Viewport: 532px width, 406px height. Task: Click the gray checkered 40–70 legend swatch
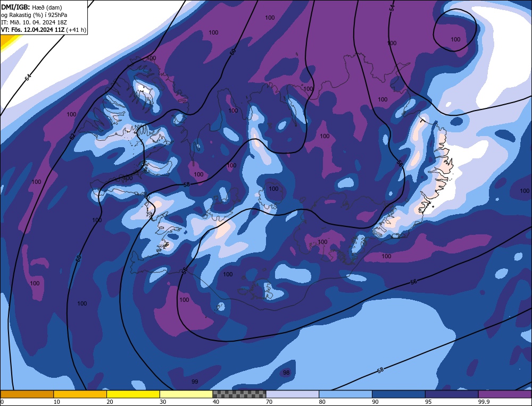pyautogui.click(x=239, y=394)
